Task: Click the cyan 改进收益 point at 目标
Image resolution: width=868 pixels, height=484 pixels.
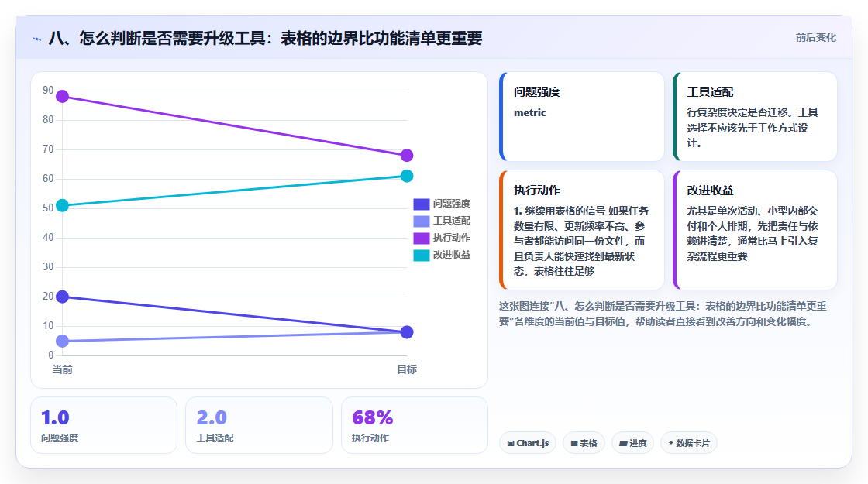Action: (407, 177)
